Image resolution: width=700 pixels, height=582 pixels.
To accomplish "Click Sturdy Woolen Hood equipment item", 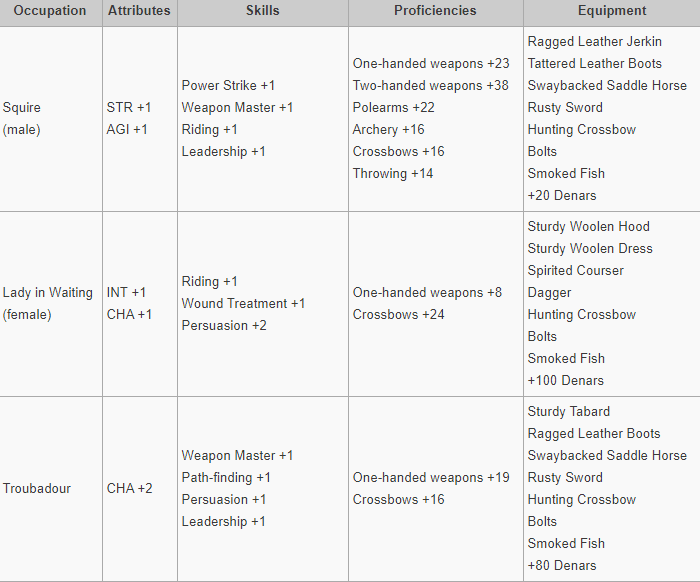I will (x=588, y=227).
